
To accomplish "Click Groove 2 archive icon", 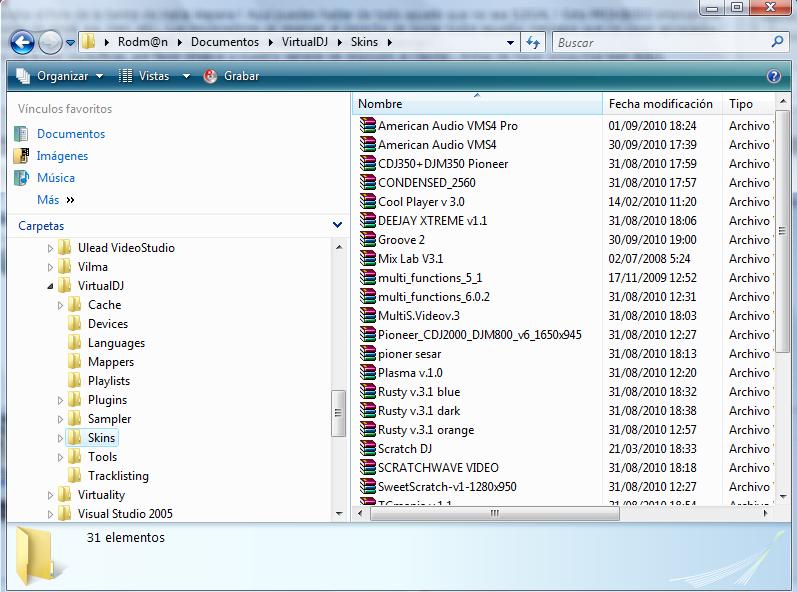I will [367, 239].
